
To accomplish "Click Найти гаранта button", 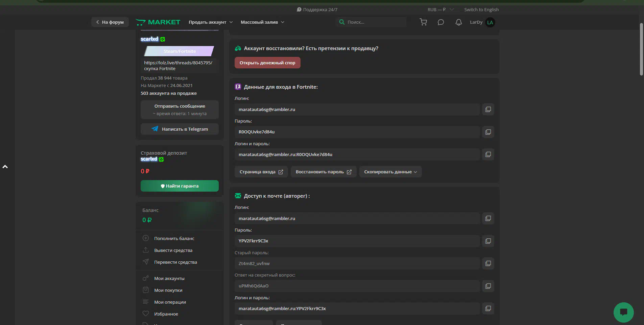I will (x=180, y=186).
